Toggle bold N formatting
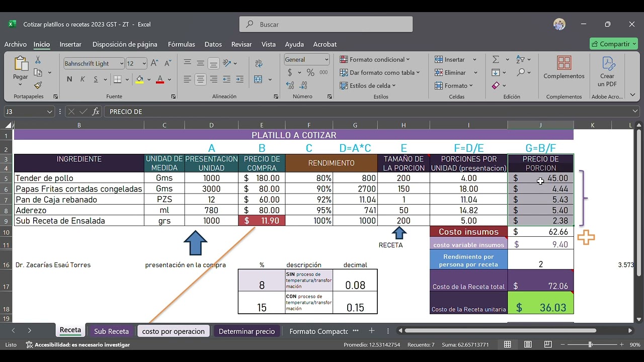The height and width of the screenshot is (362, 644). click(x=69, y=79)
